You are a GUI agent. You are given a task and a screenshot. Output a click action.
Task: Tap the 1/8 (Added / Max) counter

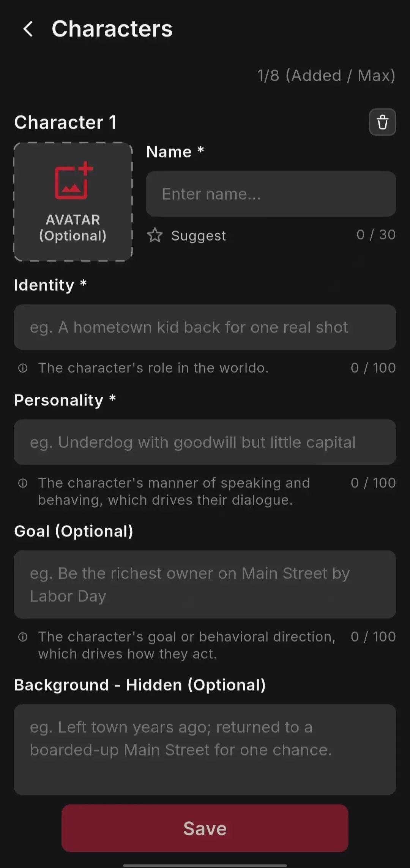(x=326, y=76)
